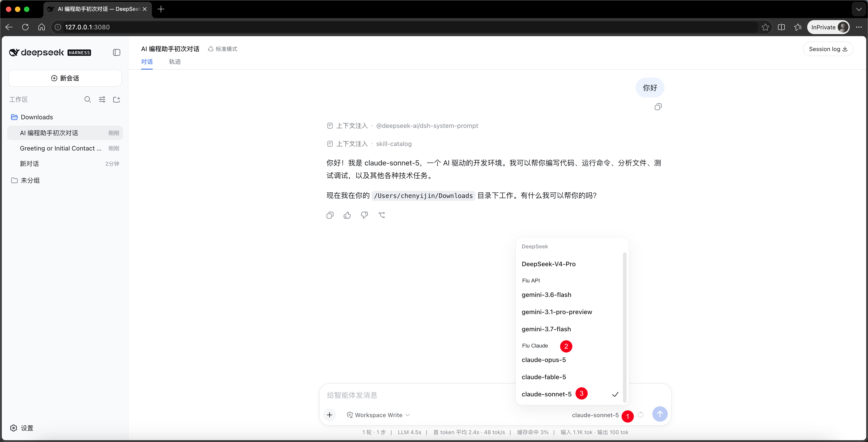Click the circular context indicator near send
Screen dimensions: 868x442
pyautogui.click(x=641, y=415)
